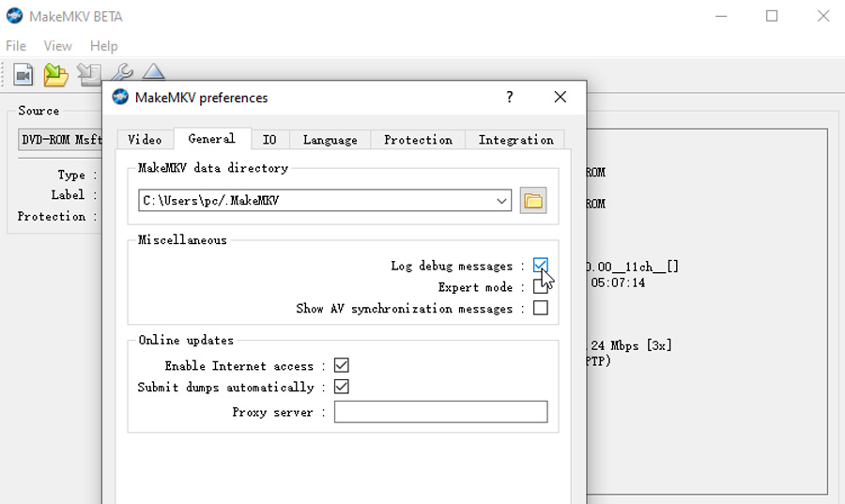Expand the data directory dropdown arrow

click(x=501, y=201)
